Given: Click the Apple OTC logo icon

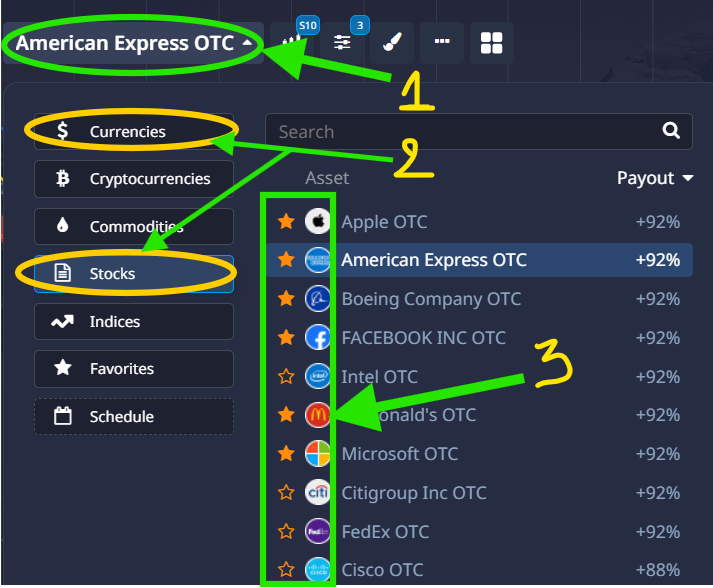Looking at the screenshot, I should pyautogui.click(x=317, y=221).
